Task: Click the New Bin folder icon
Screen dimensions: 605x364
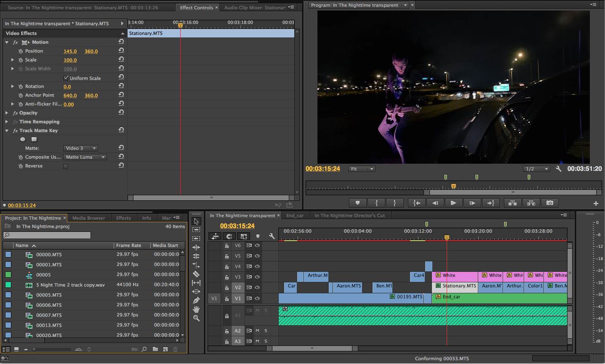Action: coord(155,349)
